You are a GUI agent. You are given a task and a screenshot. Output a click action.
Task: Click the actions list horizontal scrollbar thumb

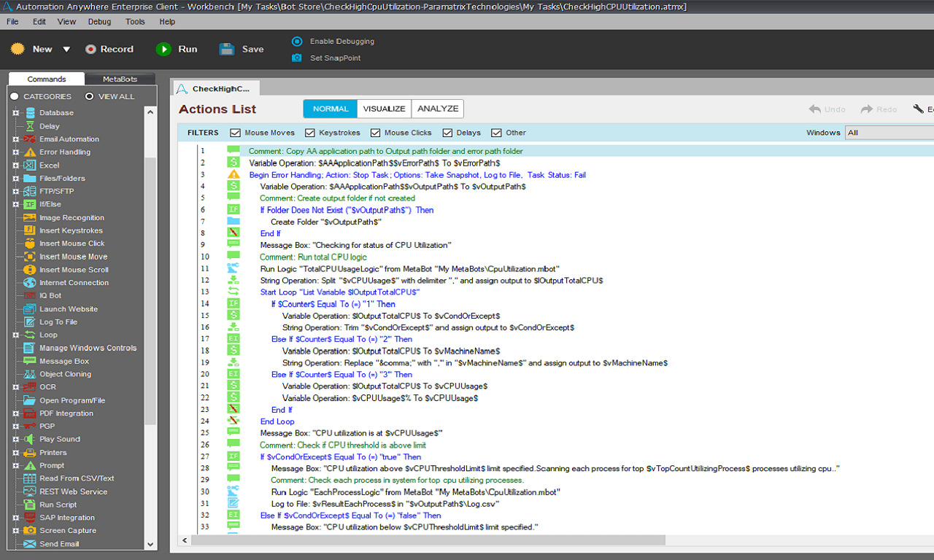tap(428, 540)
